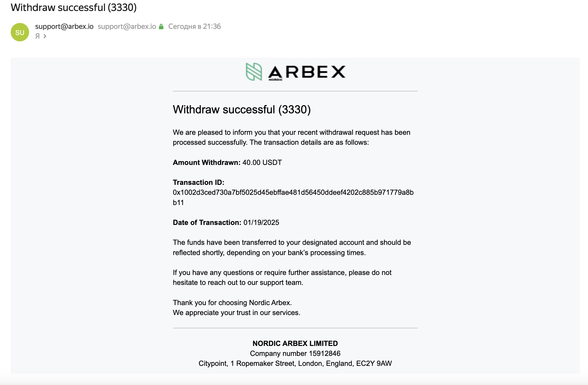Click Company number 15912846 text
This screenshot has height=385, width=588.
pyautogui.click(x=295, y=353)
